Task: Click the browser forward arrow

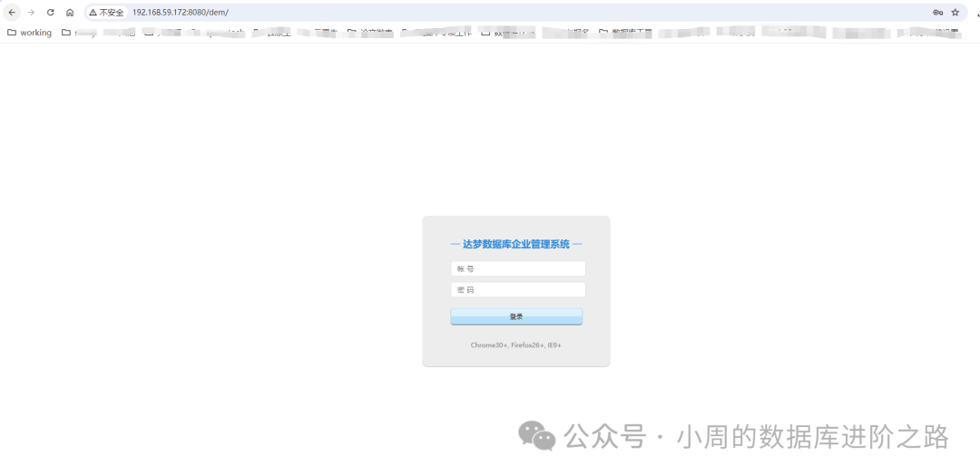Action: [31, 13]
